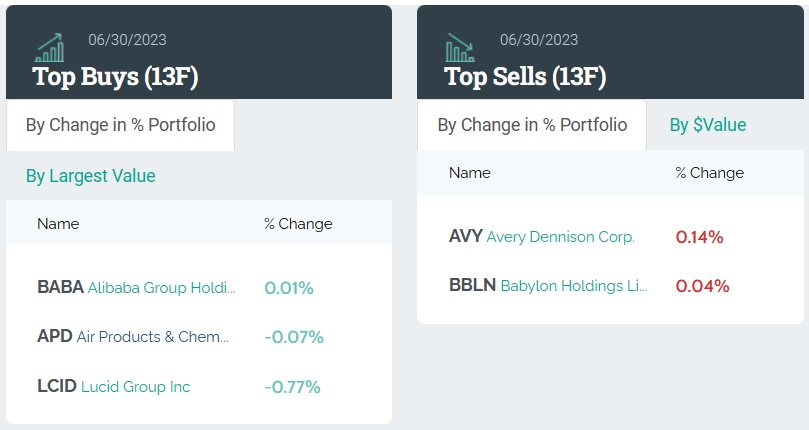Switch to the 'By $Value' tab

coord(708,125)
